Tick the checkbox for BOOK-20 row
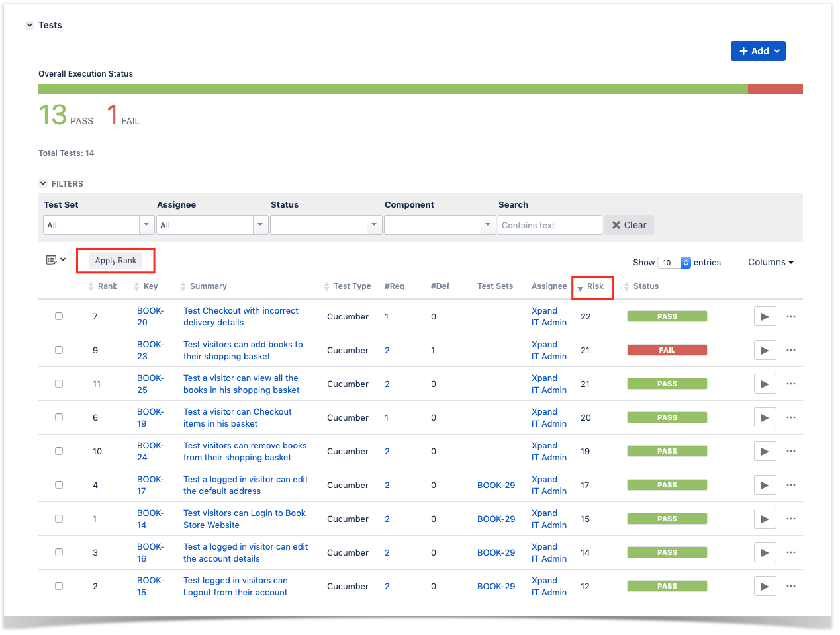The width and height of the screenshot is (840, 635). [x=59, y=316]
